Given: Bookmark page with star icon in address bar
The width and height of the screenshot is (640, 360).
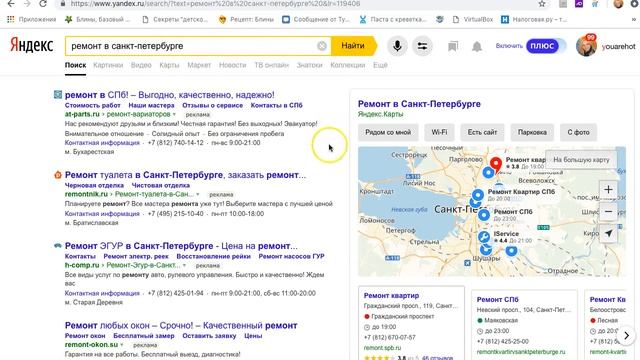Looking at the screenshot, I should [x=542, y=4].
